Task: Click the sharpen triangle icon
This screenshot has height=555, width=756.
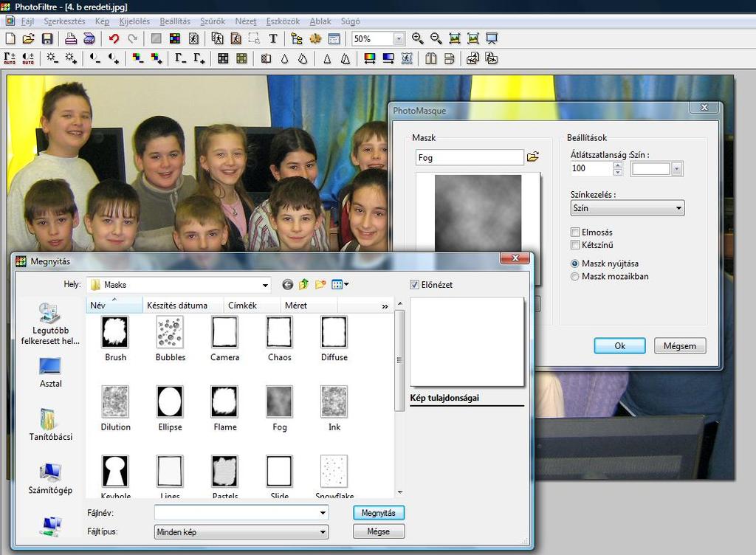Action: [x=327, y=59]
